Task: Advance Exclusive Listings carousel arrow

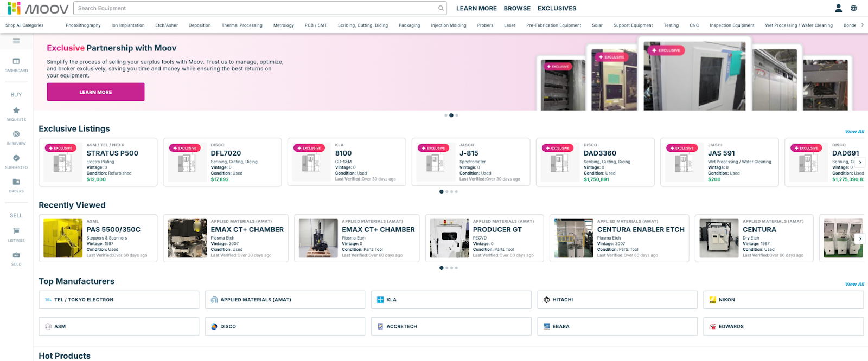Action: (860, 162)
